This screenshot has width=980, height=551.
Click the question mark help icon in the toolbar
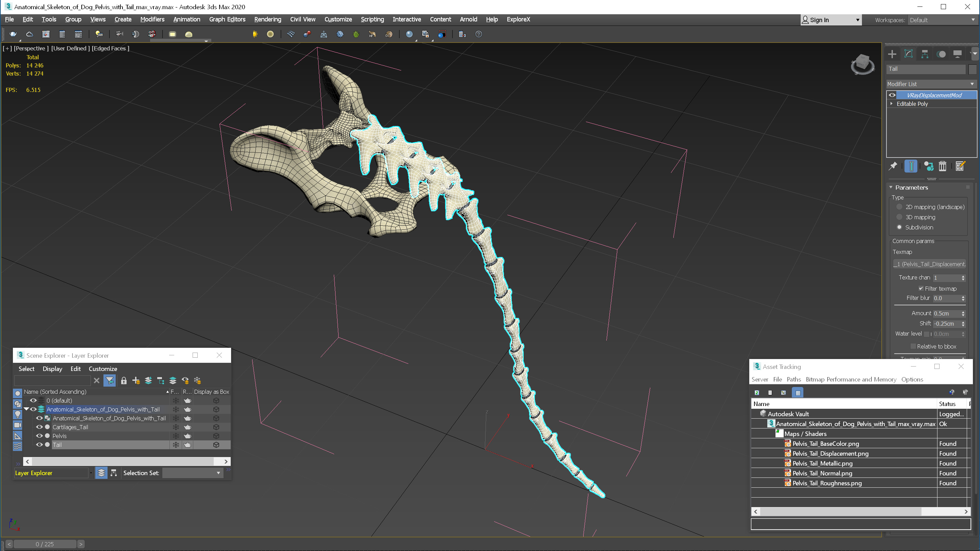(x=478, y=34)
